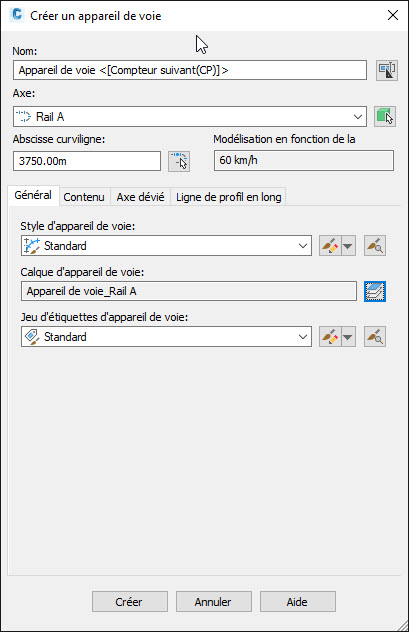Switch to the Contenu tab

84,197
